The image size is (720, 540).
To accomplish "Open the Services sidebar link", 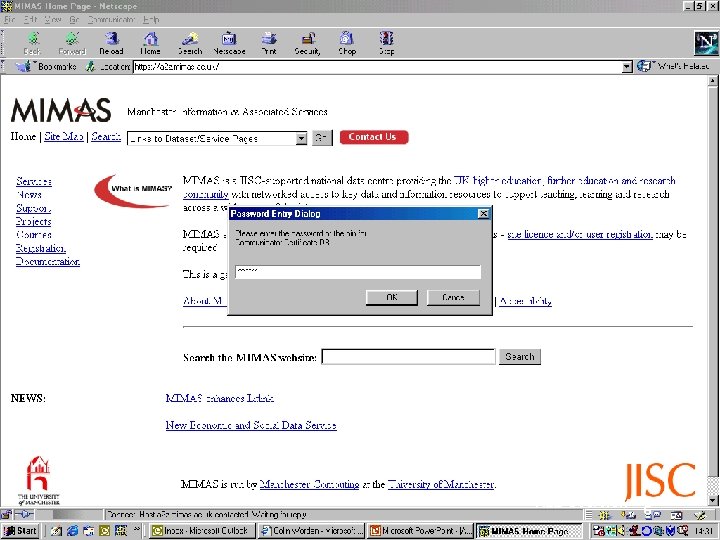I will [x=34, y=181].
